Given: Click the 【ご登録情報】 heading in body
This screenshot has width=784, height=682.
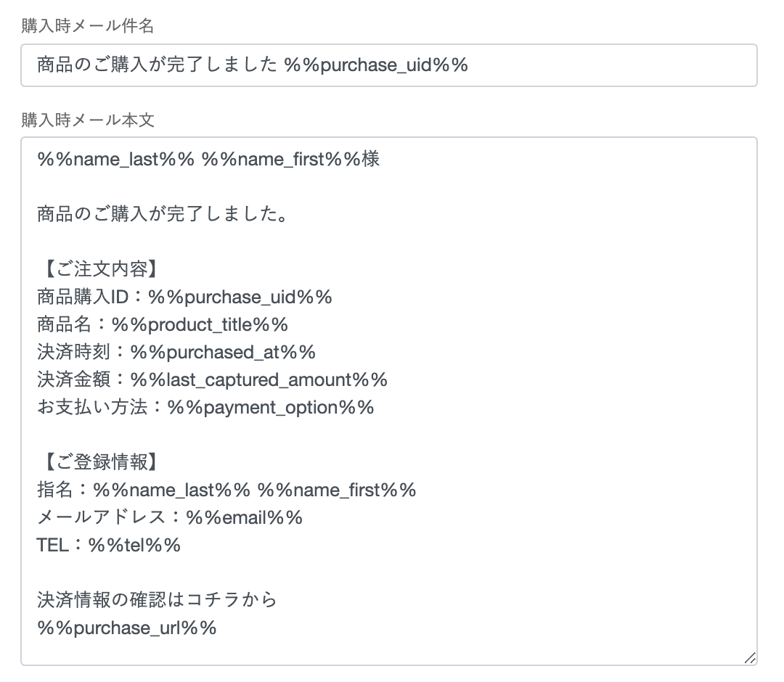Looking at the screenshot, I should [102, 462].
